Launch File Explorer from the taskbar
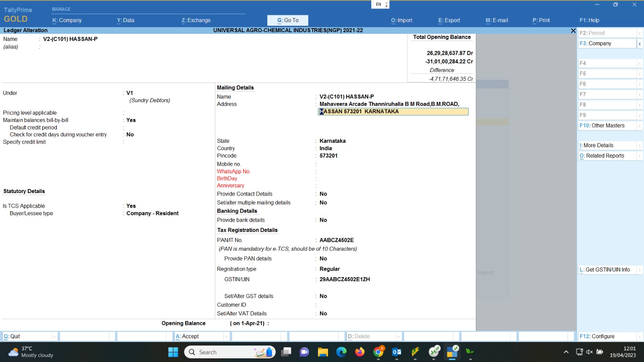This screenshot has width=644, height=362. coord(323,352)
